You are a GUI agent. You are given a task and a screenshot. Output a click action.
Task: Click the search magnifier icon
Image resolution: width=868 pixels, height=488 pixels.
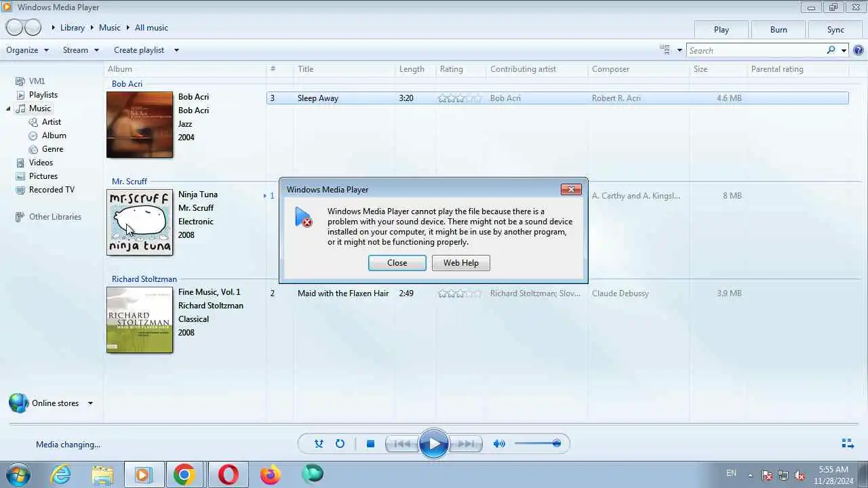point(831,50)
